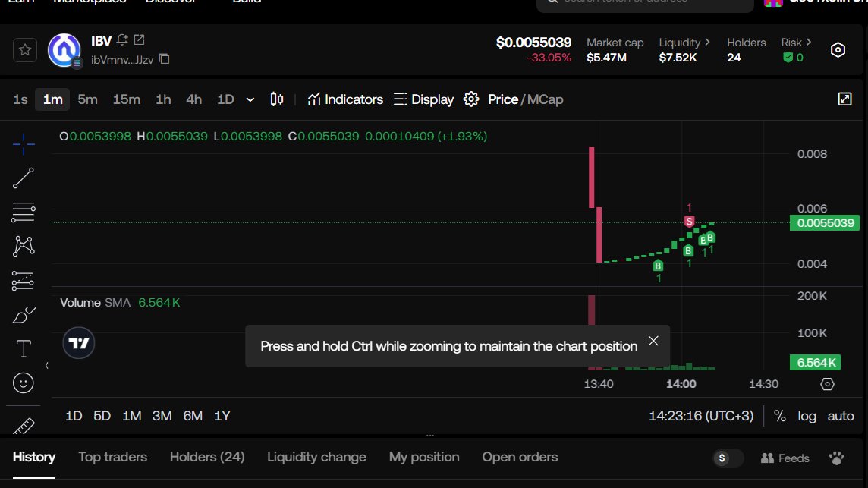The width and height of the screenshot is (868, 488).
Task: Set bottom date range to 1D
Action: (x=74, y=416)
